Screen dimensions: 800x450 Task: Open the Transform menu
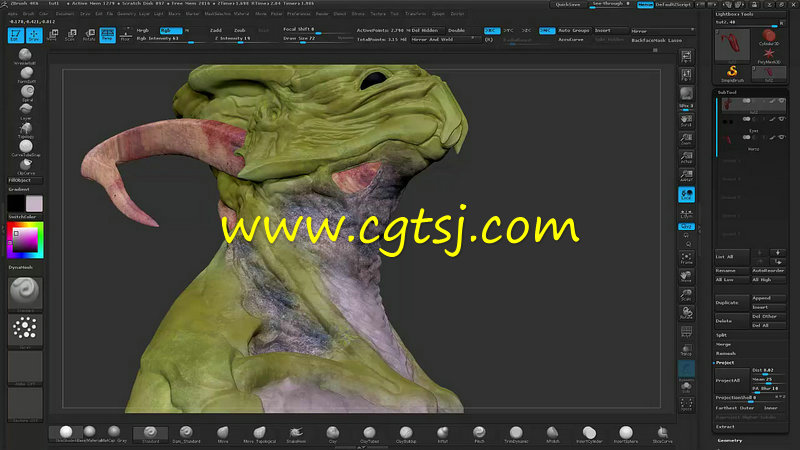tap(414, 14)
